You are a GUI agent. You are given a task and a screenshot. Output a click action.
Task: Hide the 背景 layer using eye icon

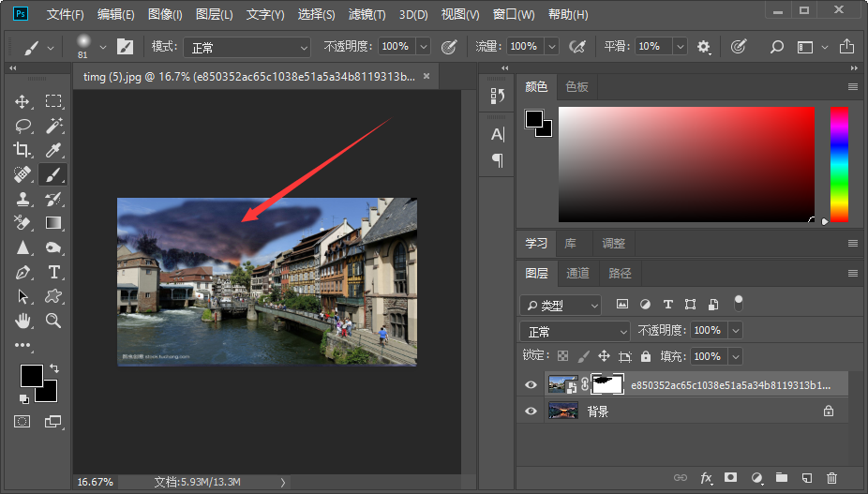coord(531,411)
